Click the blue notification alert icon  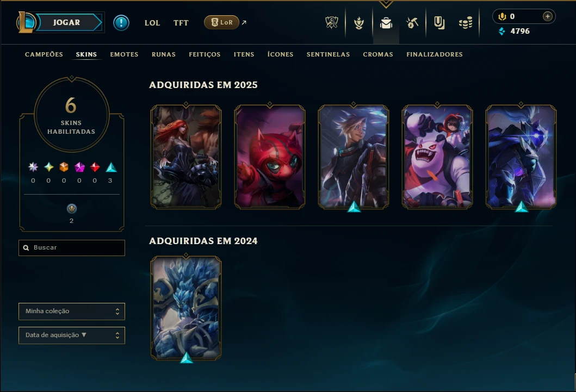pos(121,23)
